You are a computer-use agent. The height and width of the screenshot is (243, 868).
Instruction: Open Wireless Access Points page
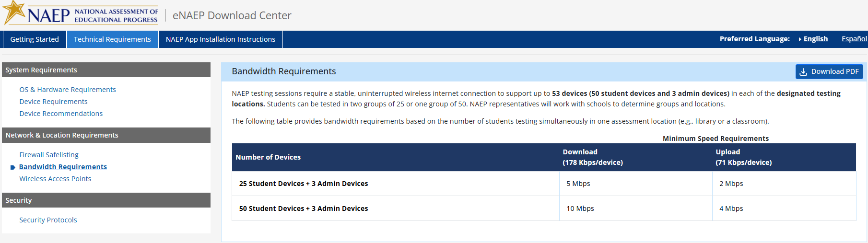click(55, 179)
